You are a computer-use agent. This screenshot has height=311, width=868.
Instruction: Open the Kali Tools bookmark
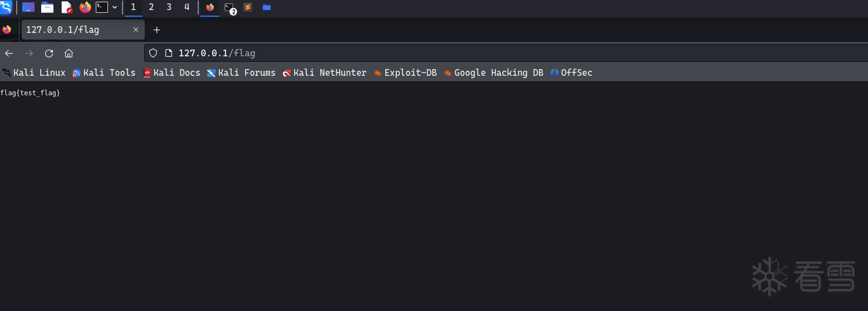(104, 73)
